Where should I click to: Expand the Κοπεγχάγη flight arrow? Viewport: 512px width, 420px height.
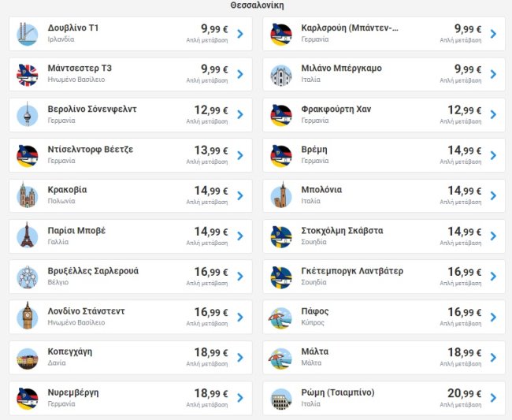[239, 358]
